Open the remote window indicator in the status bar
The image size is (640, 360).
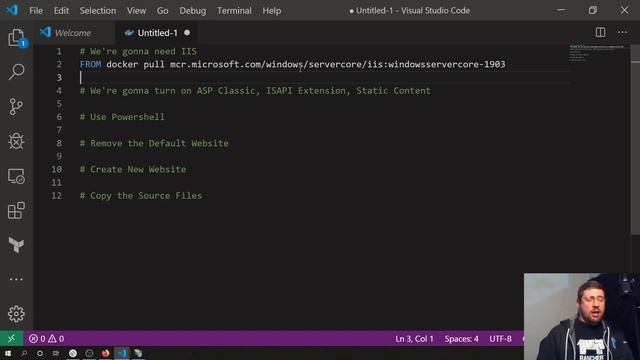[x=11, y=338]
